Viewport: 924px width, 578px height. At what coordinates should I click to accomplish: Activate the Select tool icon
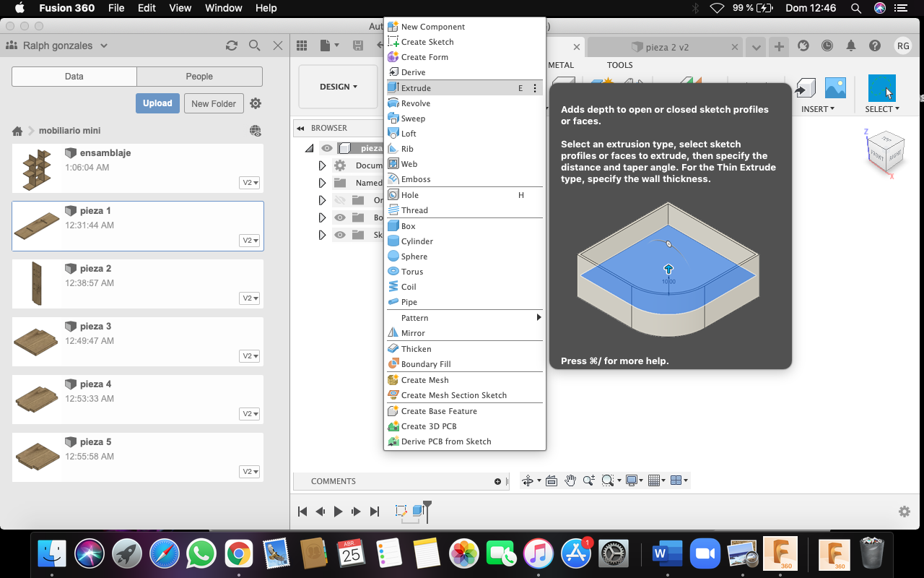pyautogui.click(x=881, y=88)
